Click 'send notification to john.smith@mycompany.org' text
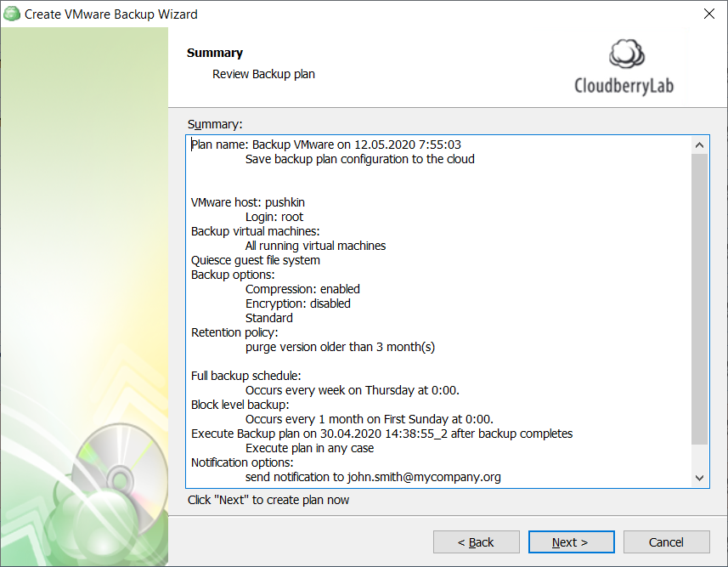Screen dimensions: 728x567 [373, 476]
